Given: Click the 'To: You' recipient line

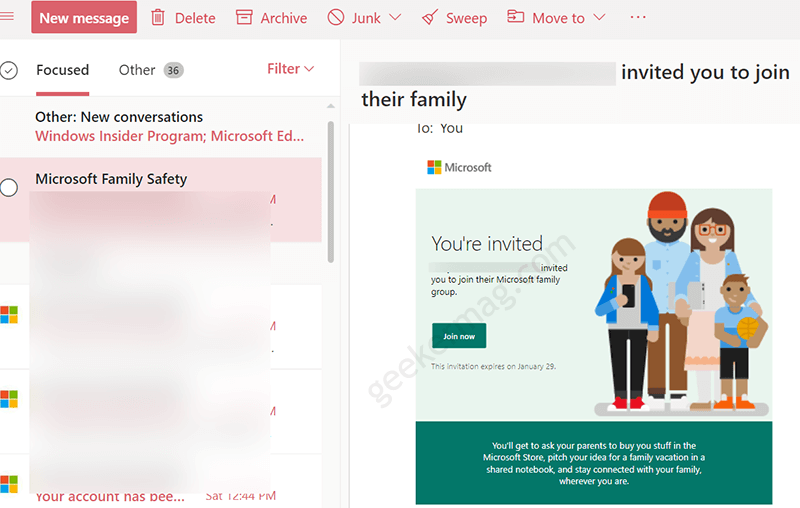Looking at the screenshot, I should 440,128.
